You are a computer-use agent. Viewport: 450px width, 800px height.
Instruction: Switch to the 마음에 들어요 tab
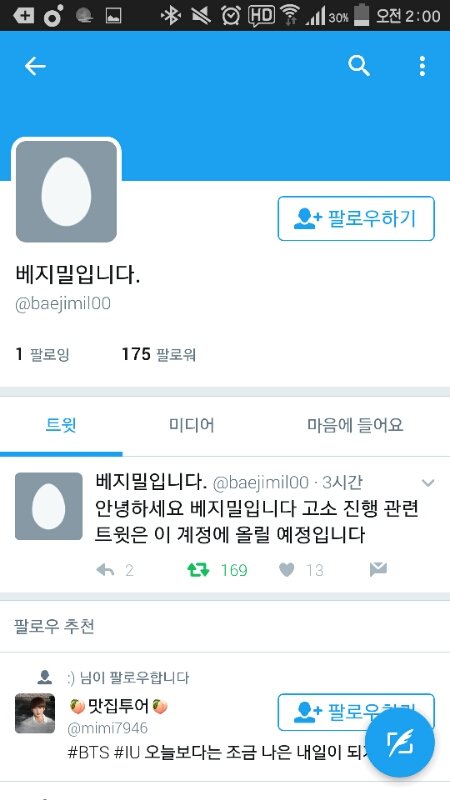click(355, 425)
